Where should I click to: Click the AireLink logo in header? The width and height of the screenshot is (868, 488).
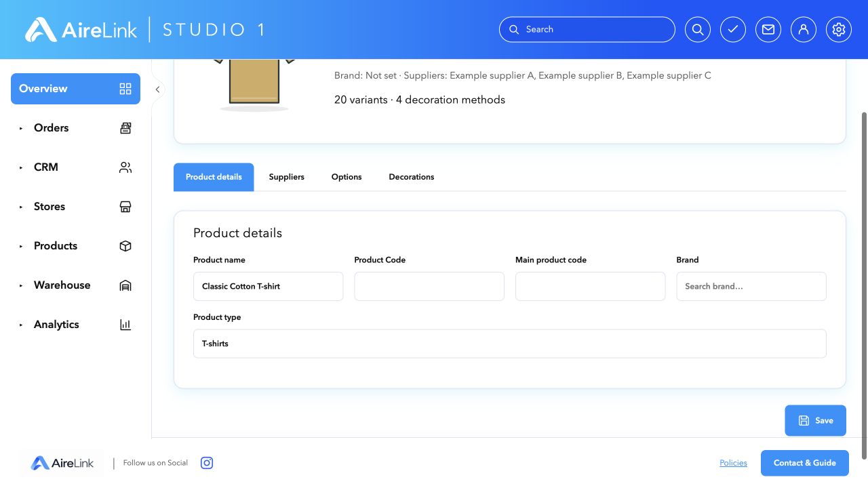tap(81, 30)
